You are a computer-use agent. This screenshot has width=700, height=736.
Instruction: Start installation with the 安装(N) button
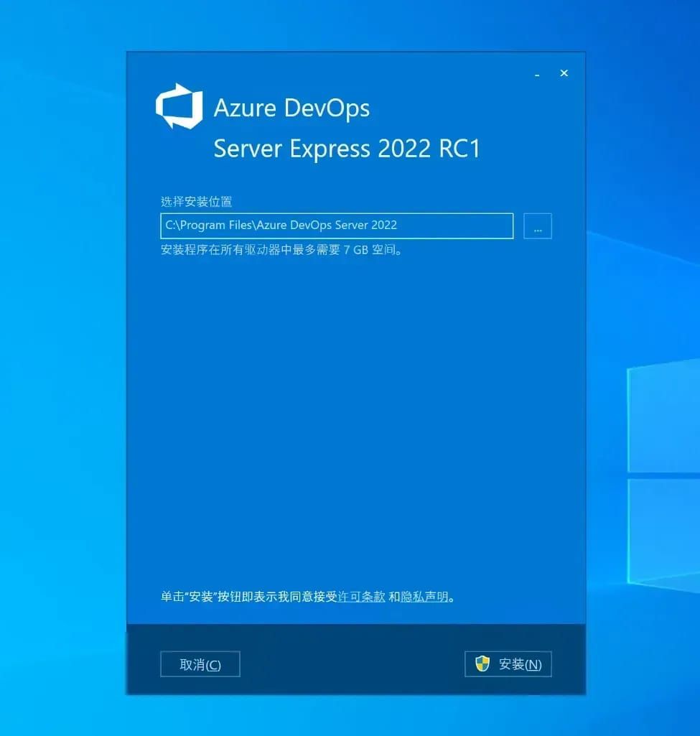(x=508, y=664)
